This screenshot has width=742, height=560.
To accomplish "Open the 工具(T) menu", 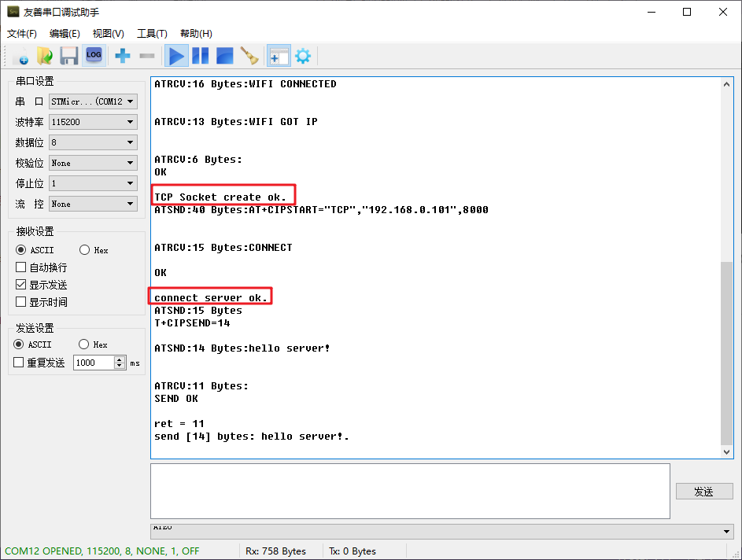I will tap(152, 34).
